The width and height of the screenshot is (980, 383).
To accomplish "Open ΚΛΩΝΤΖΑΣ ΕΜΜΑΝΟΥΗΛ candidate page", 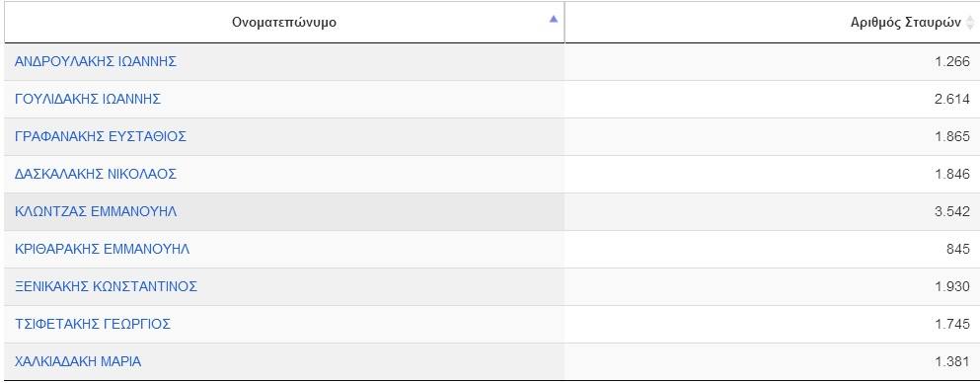I will point(96,211).
